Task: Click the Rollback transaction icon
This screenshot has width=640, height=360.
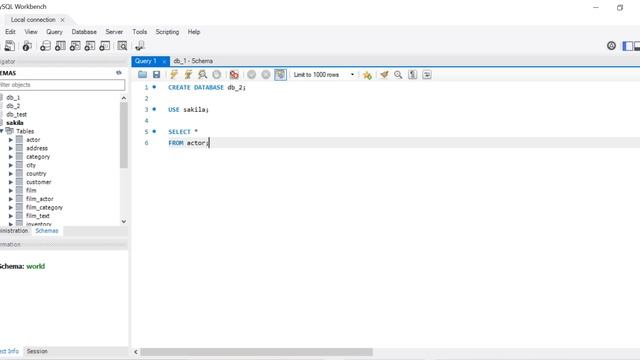Action: (266, 75)
